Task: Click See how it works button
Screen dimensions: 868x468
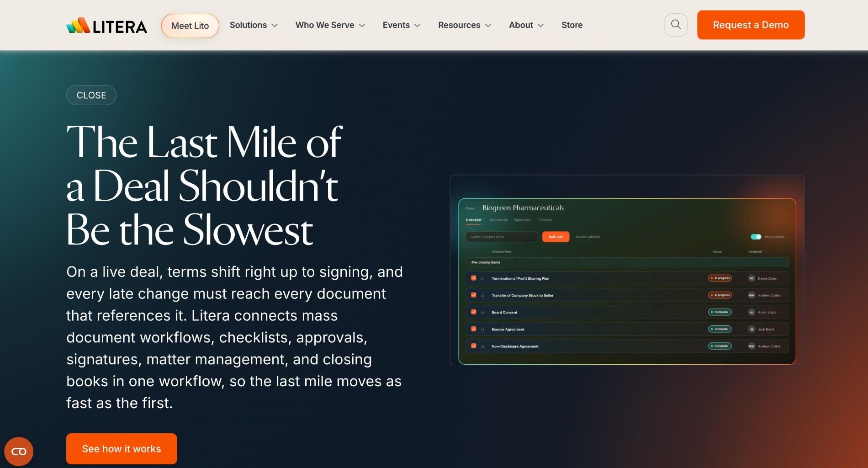Action: (x=122, y=449)
